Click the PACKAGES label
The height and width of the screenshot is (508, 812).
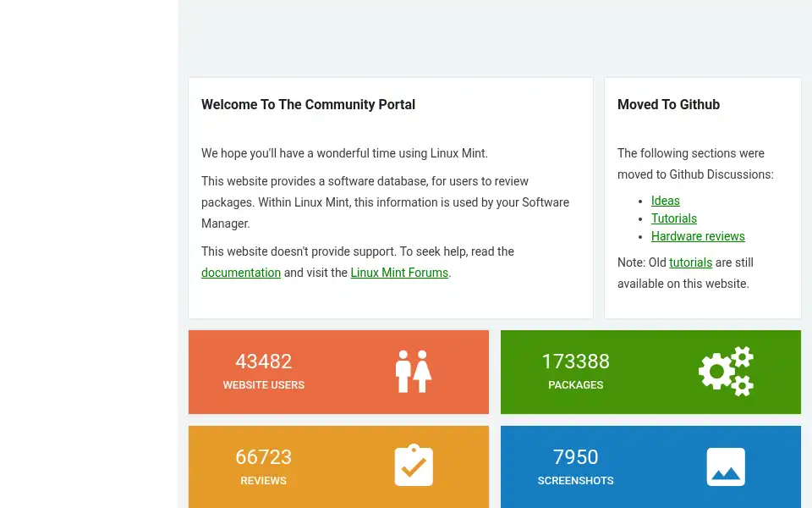pyautogui.click(x=575, y=385)
